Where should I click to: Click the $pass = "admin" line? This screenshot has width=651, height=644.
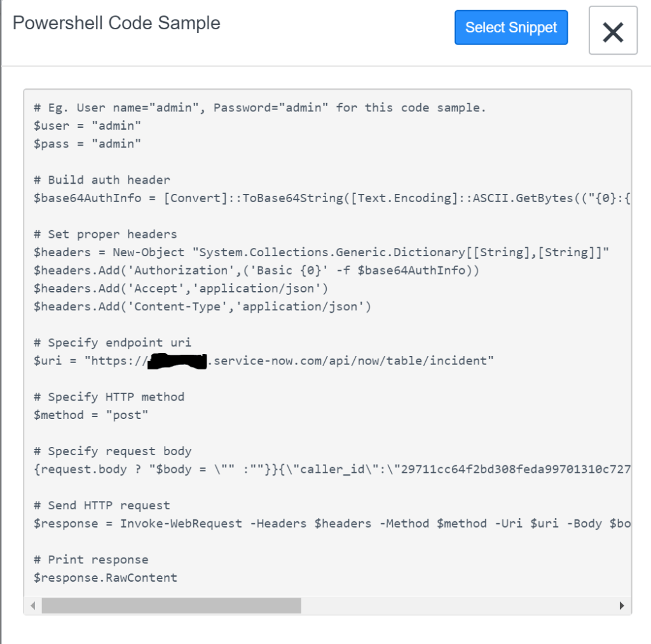[x=87, y=144]
